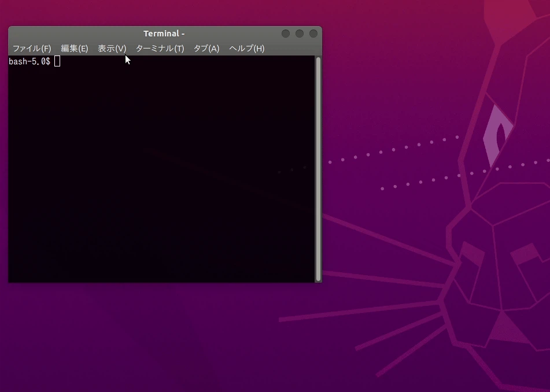Click the blinking block cursor after the prompt
The image size is (550, 392).
pyautogui.click(x=57, y=61)
